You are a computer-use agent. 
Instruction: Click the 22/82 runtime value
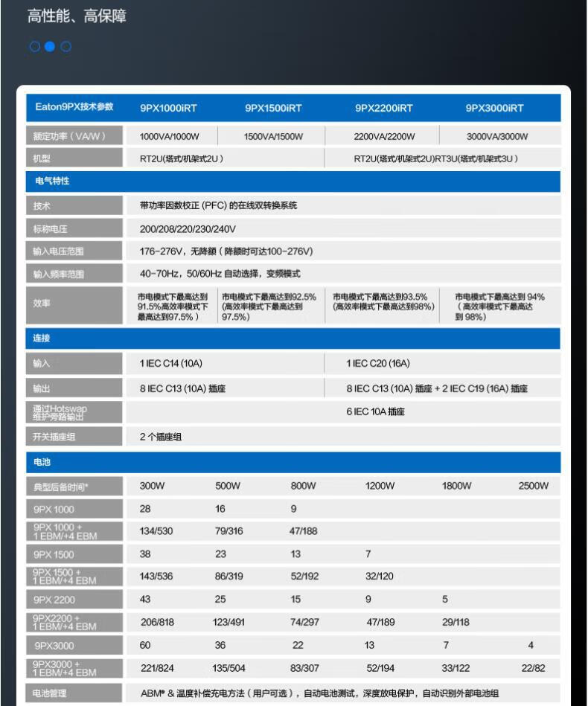pos(533,668)
